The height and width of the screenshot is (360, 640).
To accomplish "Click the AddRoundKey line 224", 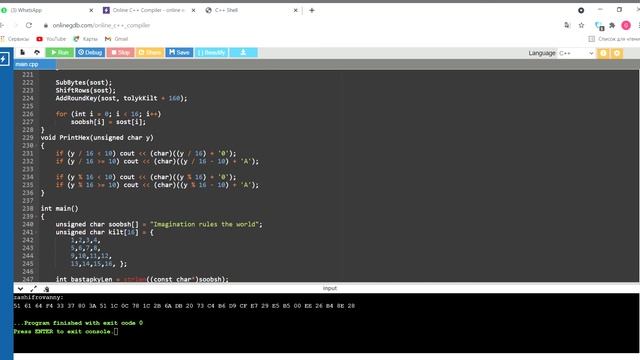I will (122, 98).
